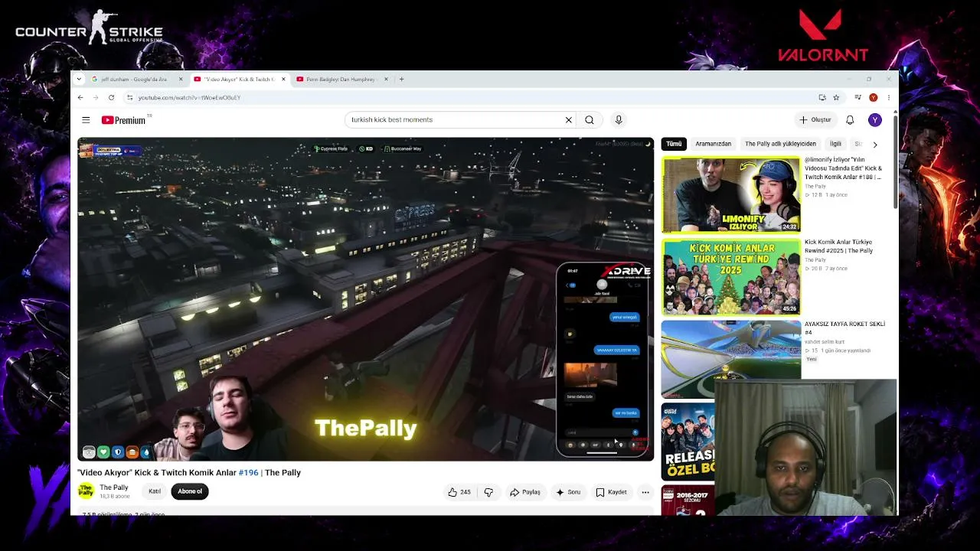Go back with the browser back arrow
980x551 pixels.
pyautogui.click(x=80, y=98)
